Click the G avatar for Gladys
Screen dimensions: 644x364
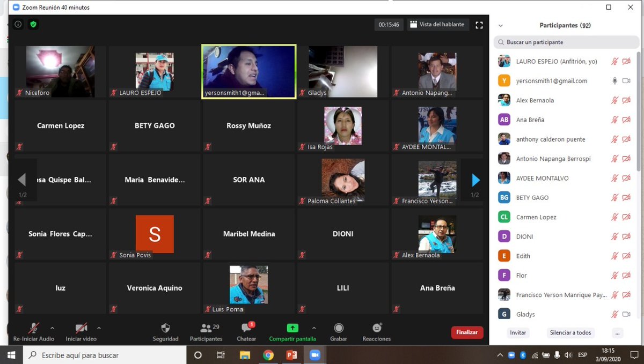(x=504, y=314)
